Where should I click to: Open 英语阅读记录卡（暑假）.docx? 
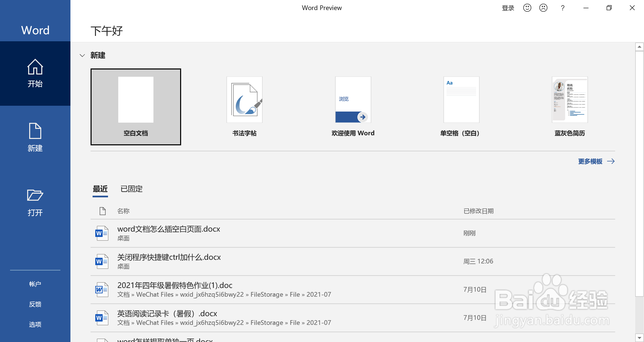353,318
